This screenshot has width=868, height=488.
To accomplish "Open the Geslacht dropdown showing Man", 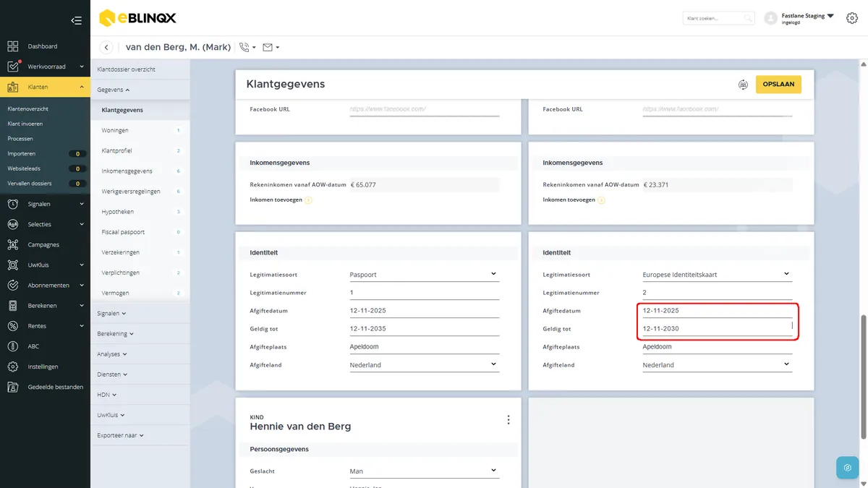I will [425, 471].
